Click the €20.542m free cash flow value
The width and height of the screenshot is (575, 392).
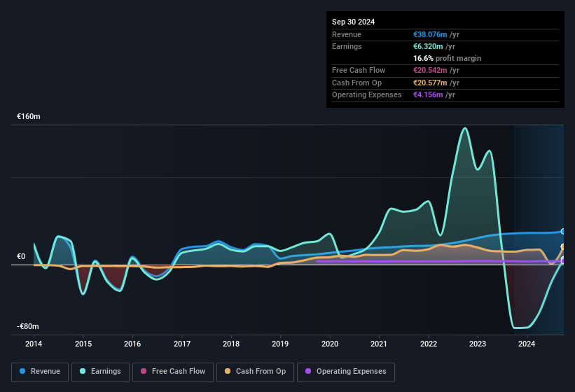coord(430,70)
